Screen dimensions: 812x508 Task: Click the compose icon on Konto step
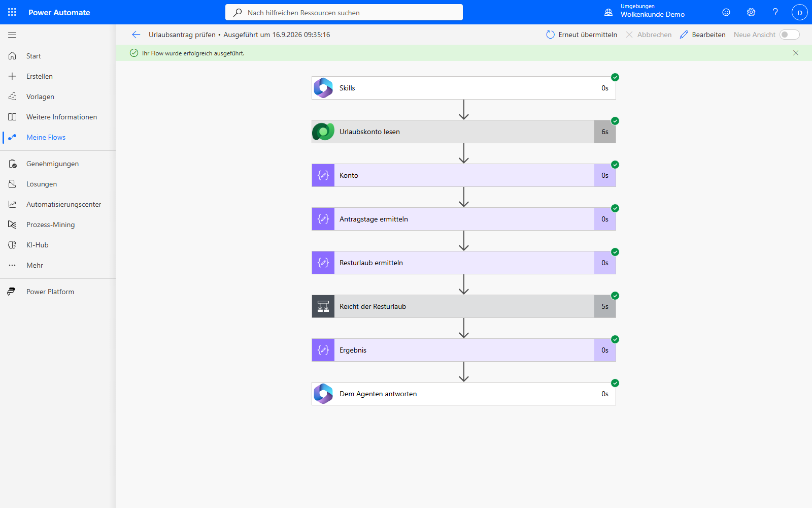point(323,175)
